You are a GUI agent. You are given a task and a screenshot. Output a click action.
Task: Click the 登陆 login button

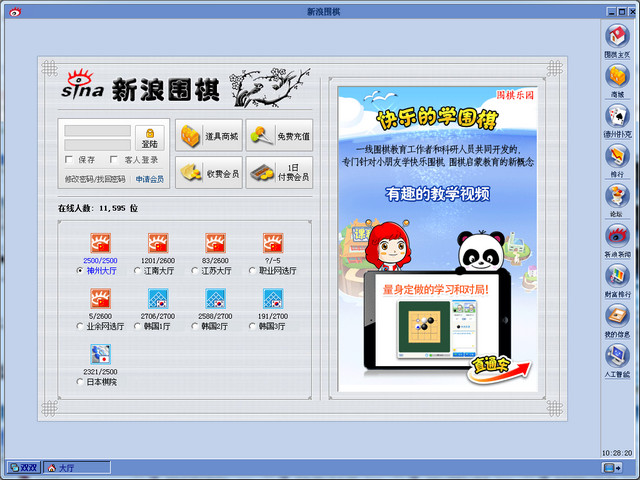150,138
